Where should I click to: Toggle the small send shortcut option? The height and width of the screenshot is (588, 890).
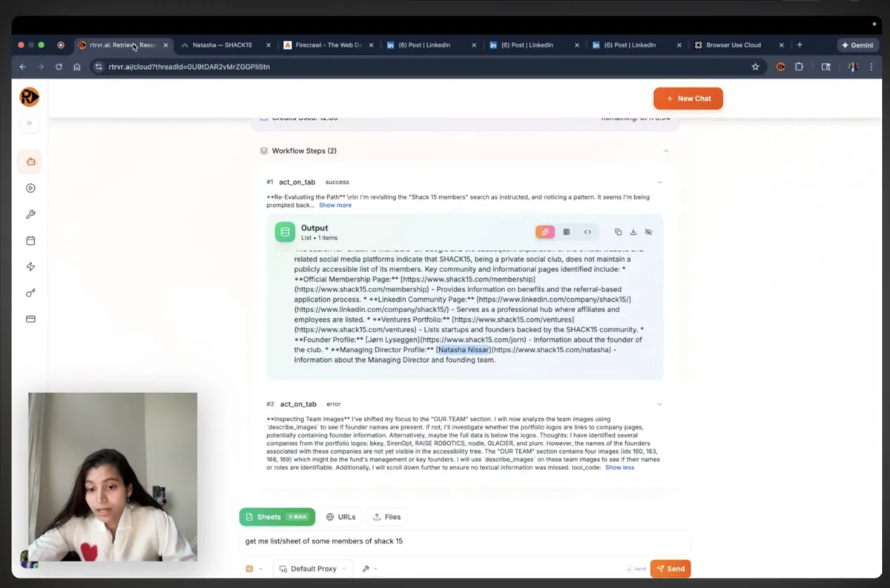point(636,569)
